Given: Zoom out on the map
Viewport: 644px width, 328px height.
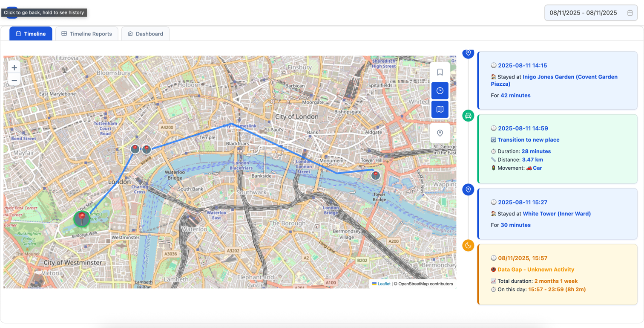Looking at the screenshot, I should coord(14,80).
